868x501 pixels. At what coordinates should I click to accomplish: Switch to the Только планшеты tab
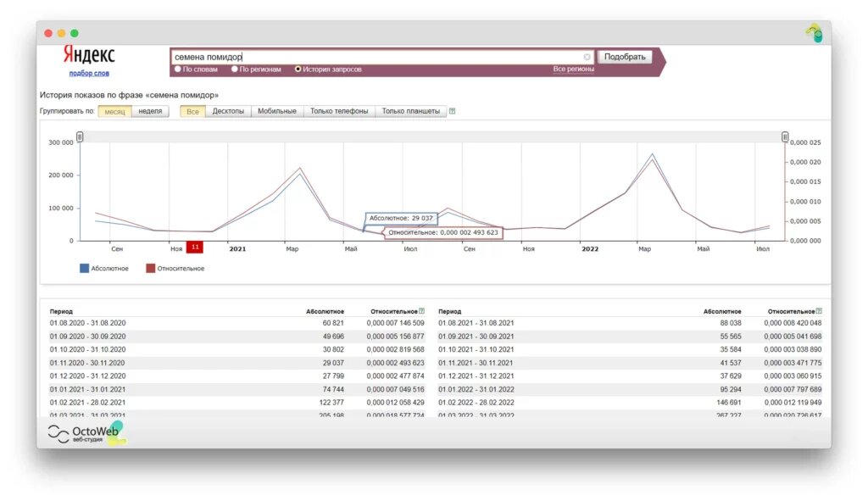[x=411, y=111]
